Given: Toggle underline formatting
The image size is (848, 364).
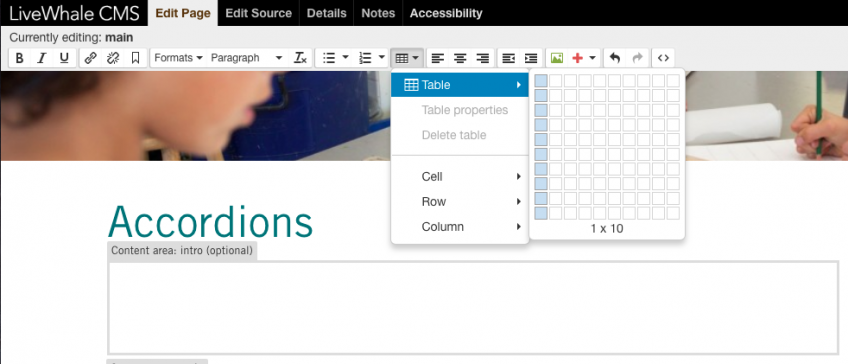Looking at the screenshot, I should pos(64,58).
